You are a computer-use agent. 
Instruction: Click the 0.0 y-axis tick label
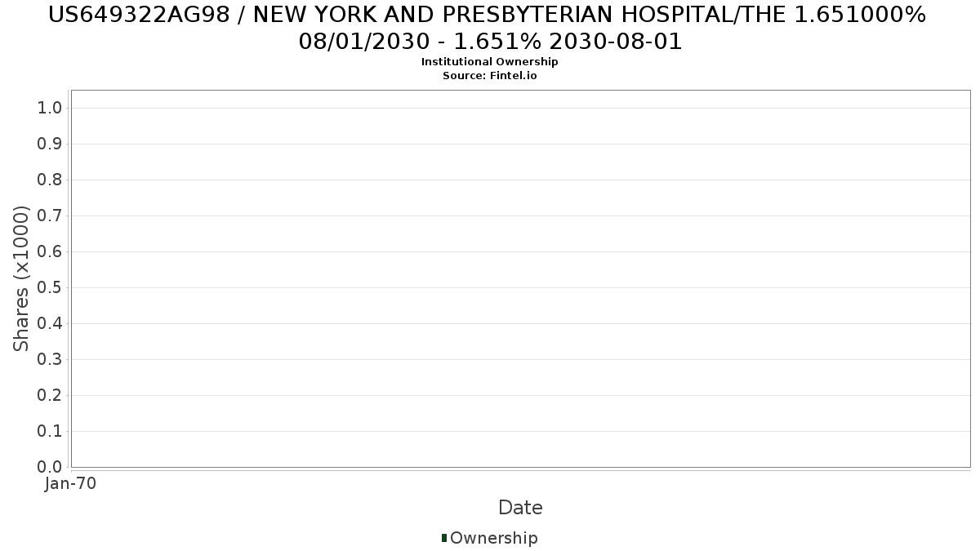(50, 467)
